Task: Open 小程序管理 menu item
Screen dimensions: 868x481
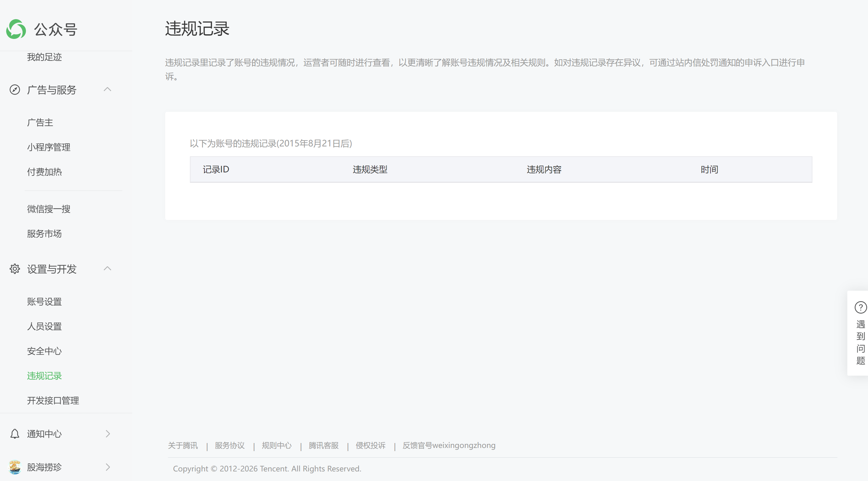Action: tap(48, 147)
